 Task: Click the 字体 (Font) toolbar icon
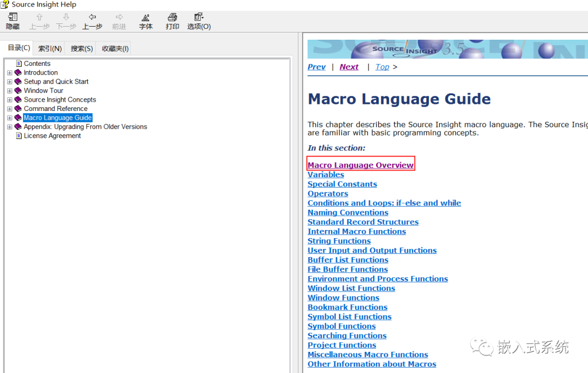[145, 17]
